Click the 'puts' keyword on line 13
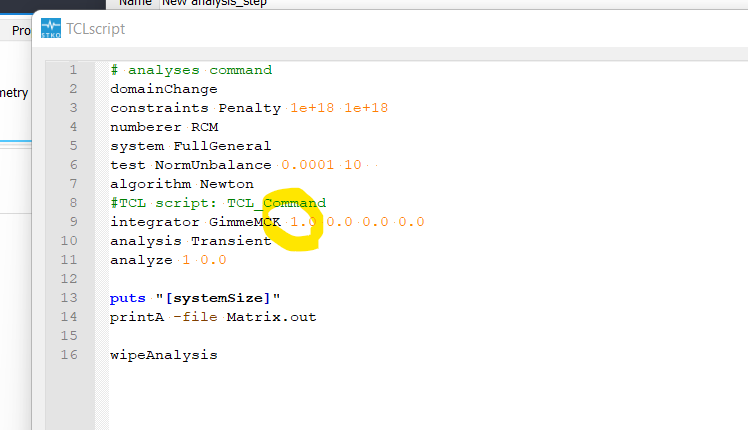Screen dimensions: 748x430 click(x=127, y=298)
